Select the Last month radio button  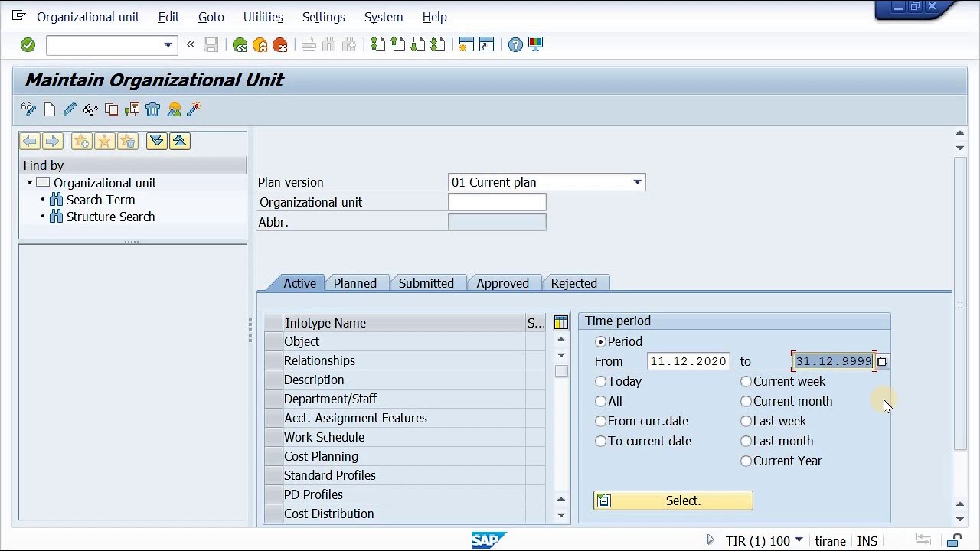pos(746,441)
